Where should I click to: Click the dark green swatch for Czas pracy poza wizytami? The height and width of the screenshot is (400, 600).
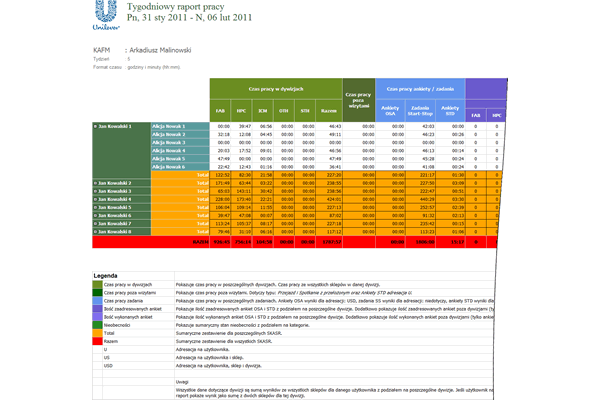pos(98,293)
